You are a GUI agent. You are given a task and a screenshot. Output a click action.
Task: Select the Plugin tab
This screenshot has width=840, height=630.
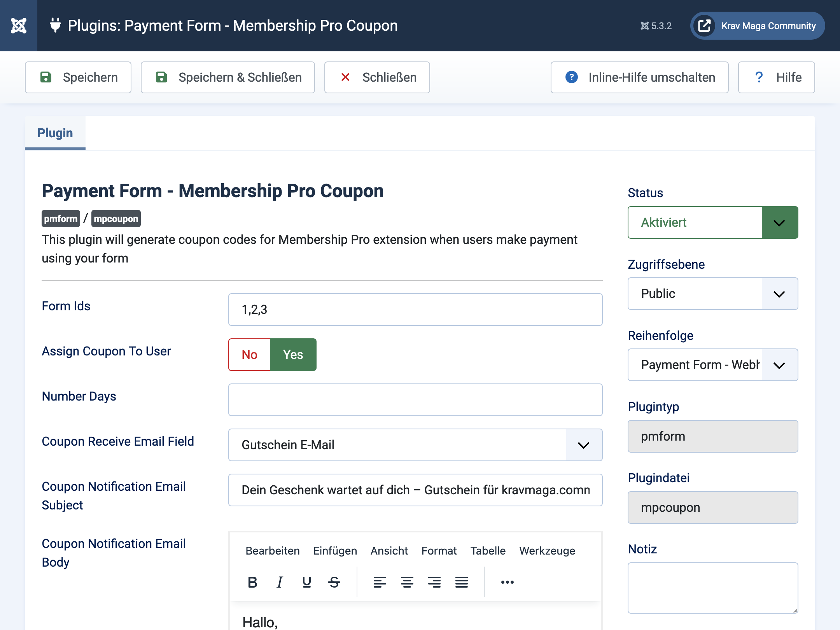point(55,133)
